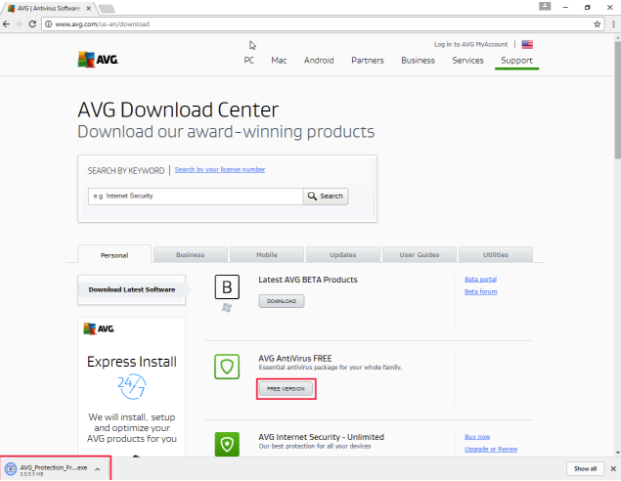Click AVG Internet Security - Unlimited title
The image size is (621, 481).
[321, 437]
